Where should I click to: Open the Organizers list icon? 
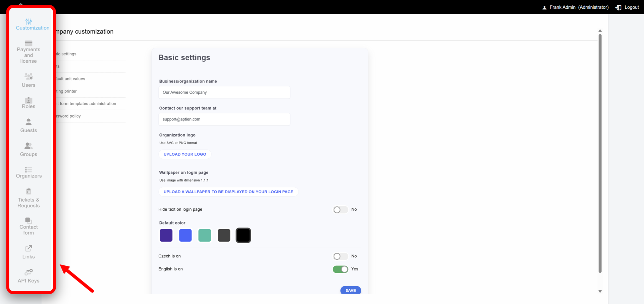(29, 170)
